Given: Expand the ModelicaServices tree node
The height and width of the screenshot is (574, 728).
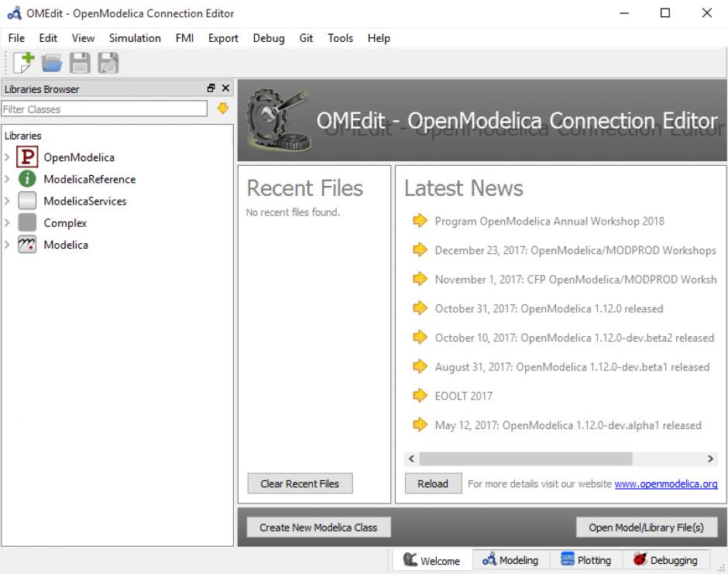Looking at the screenshot, I should coord(7,201).
